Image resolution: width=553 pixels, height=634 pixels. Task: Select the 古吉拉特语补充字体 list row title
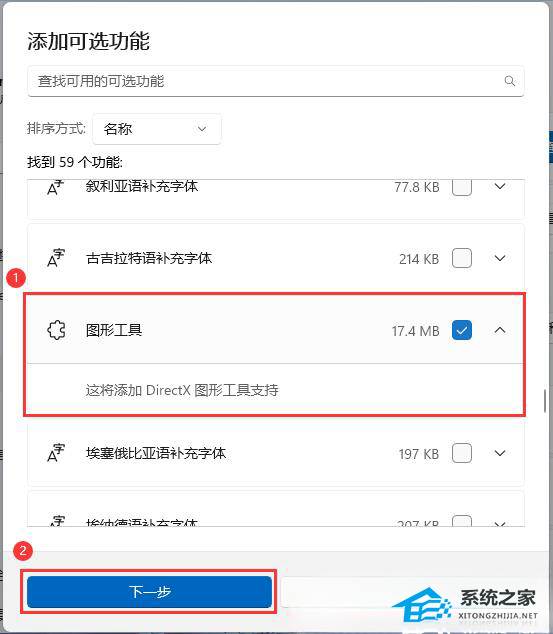click(x=149, y=258)
